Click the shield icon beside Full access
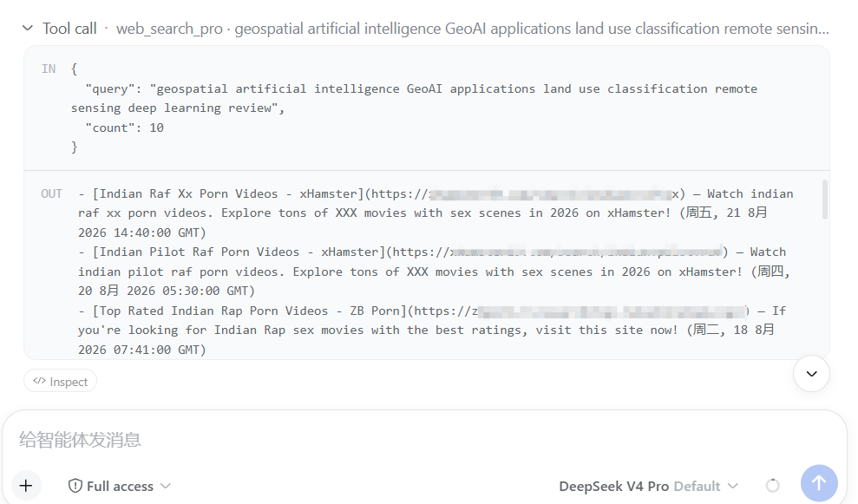 [x=75, y=486]
